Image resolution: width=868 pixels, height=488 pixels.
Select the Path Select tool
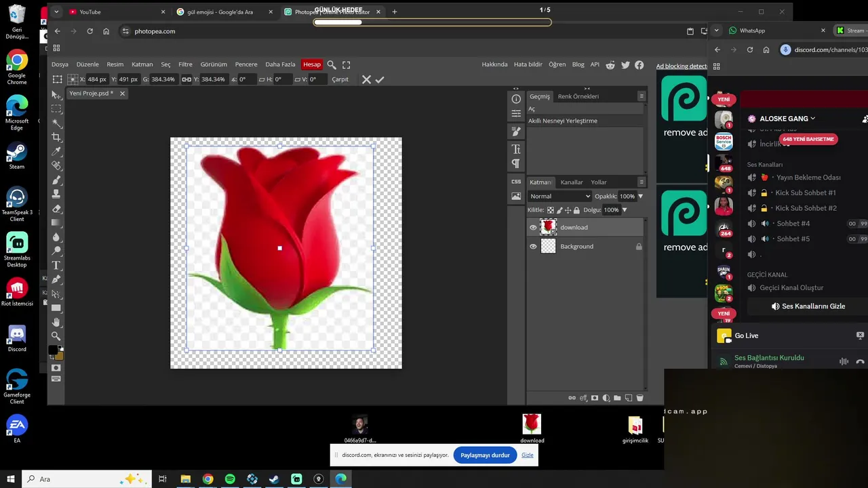[56, 294]
